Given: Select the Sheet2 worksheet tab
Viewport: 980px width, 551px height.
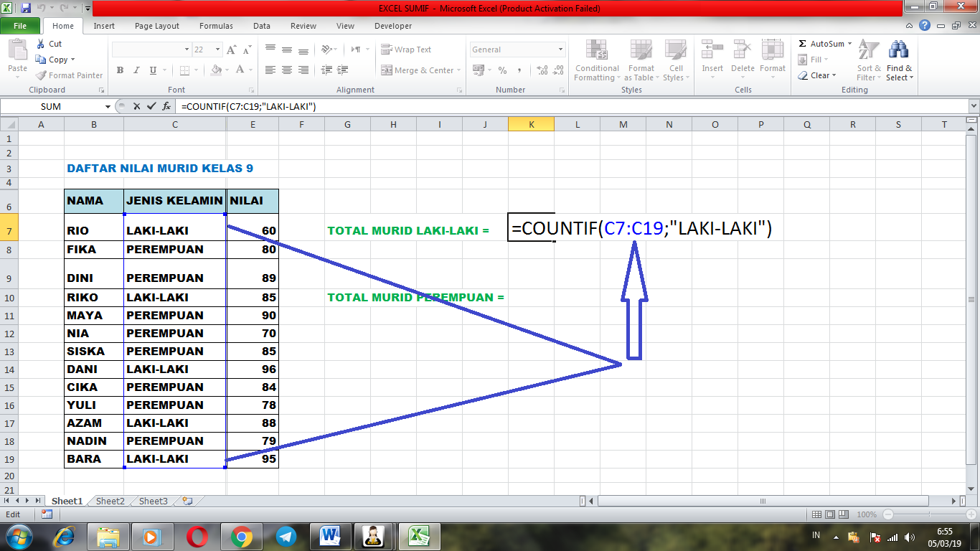Looking at the screenshot, I should coord(109,501).
